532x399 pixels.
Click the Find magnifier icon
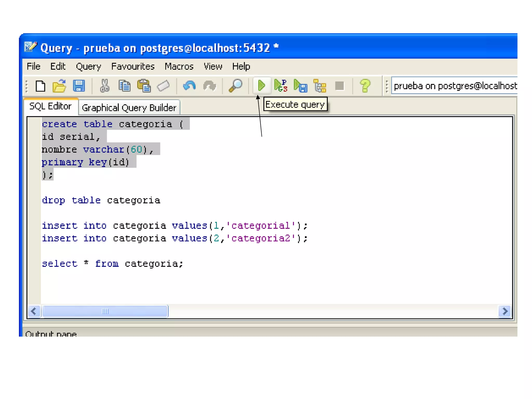pos(235,86)
